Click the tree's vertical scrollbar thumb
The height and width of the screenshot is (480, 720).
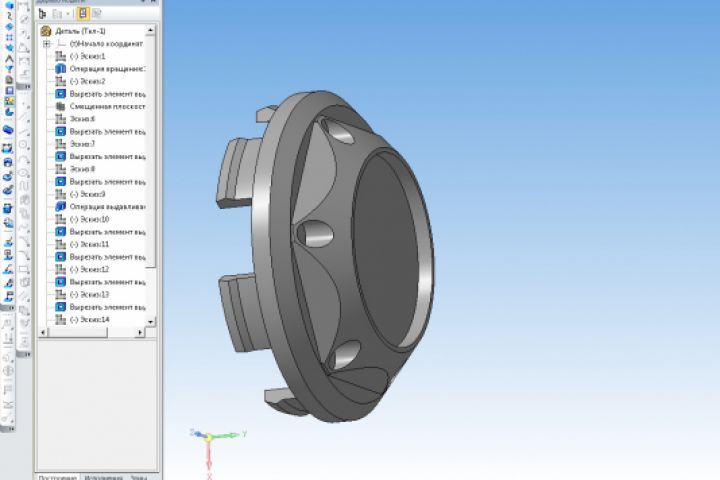tap(151, 152)
